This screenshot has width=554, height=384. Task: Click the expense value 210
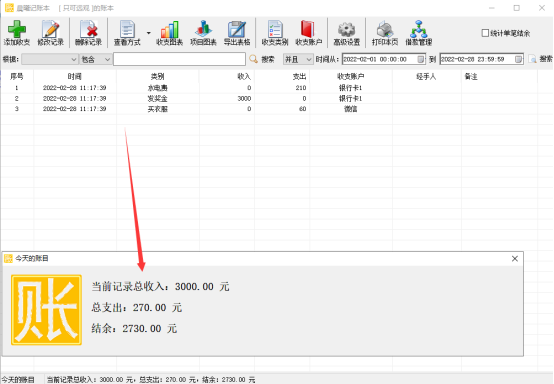point(301,88)
